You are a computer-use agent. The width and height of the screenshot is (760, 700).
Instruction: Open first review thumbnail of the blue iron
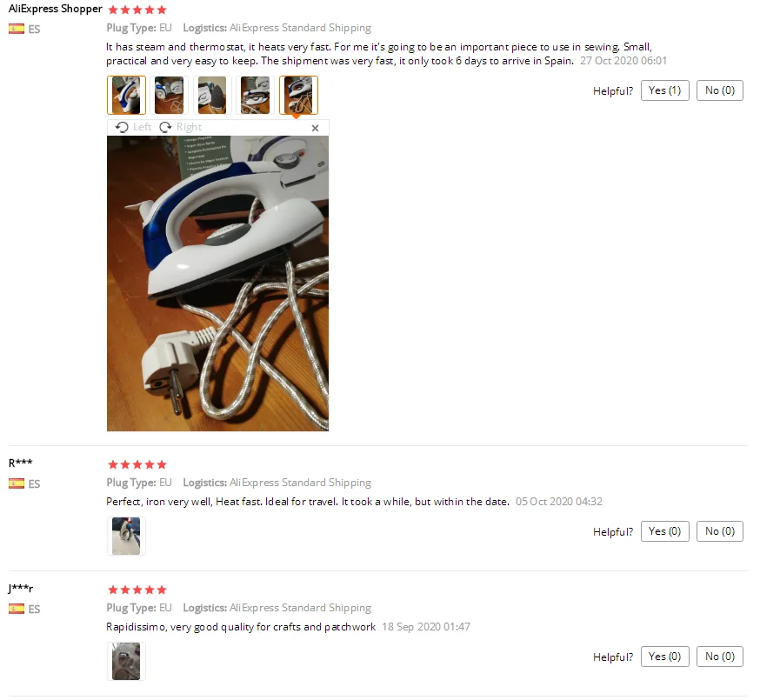[126, 95]
